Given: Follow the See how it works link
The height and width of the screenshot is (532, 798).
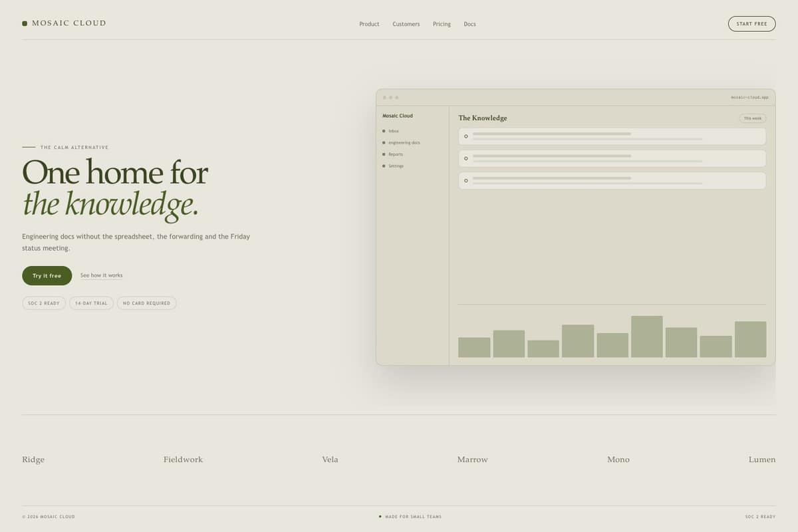Looking at the screenshot, I should pos(101,275).
